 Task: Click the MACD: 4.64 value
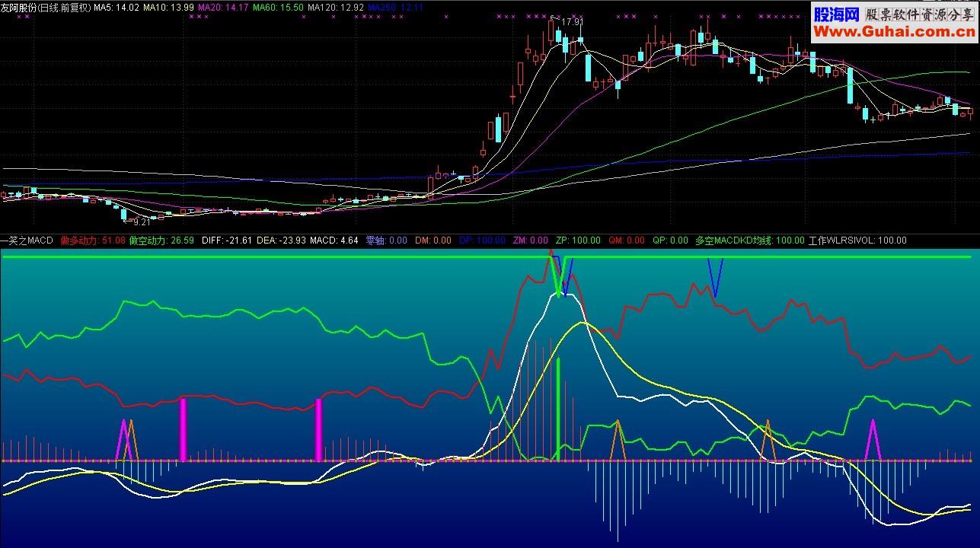[x=334, y=241]
